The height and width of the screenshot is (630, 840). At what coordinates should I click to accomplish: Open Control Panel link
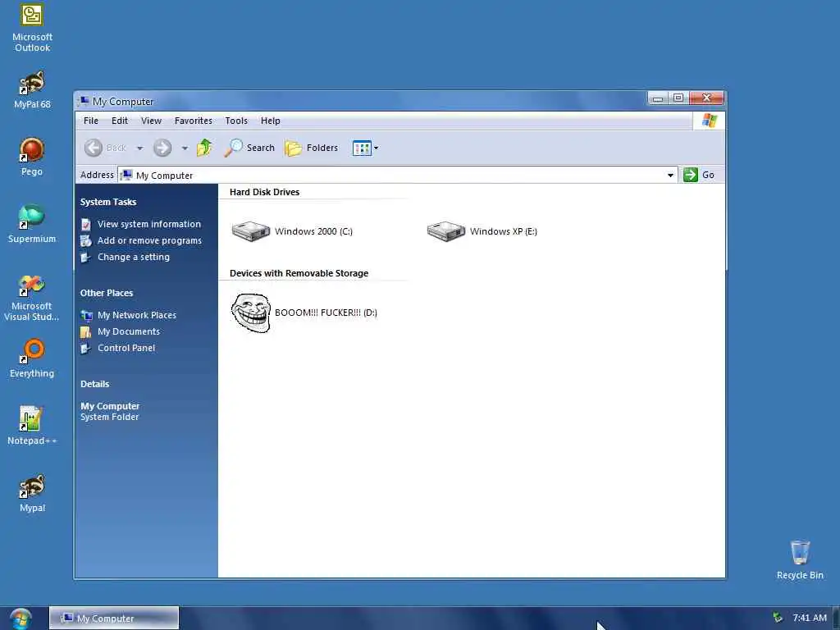[x=118, y=348]
